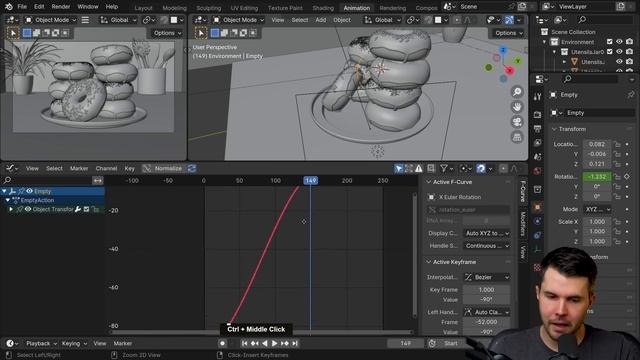Click Rotation X value field
Image resolution: width=640 pixels, height=360 pixels.
(597, 176)
